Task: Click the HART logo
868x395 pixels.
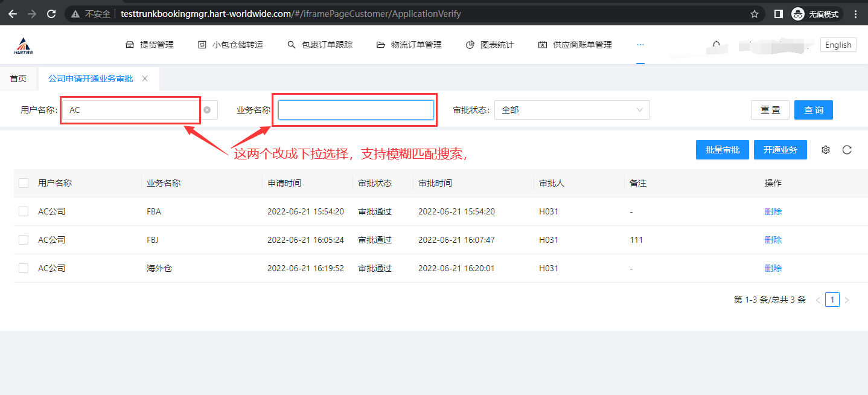Action: (24, 45)
